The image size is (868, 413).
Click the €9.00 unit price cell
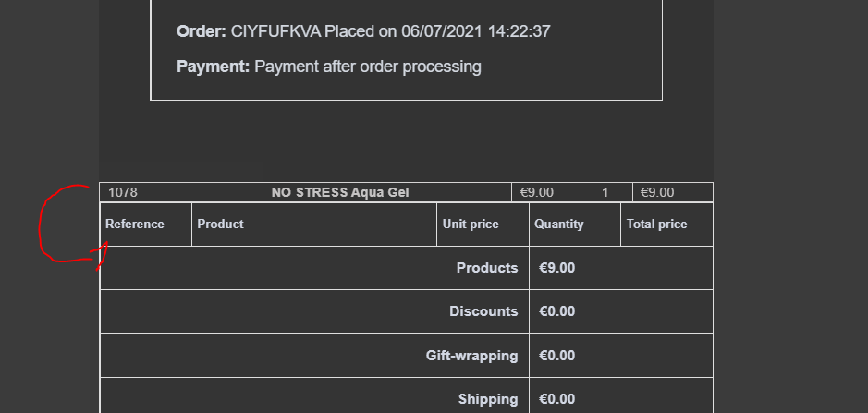coord(552,192)
